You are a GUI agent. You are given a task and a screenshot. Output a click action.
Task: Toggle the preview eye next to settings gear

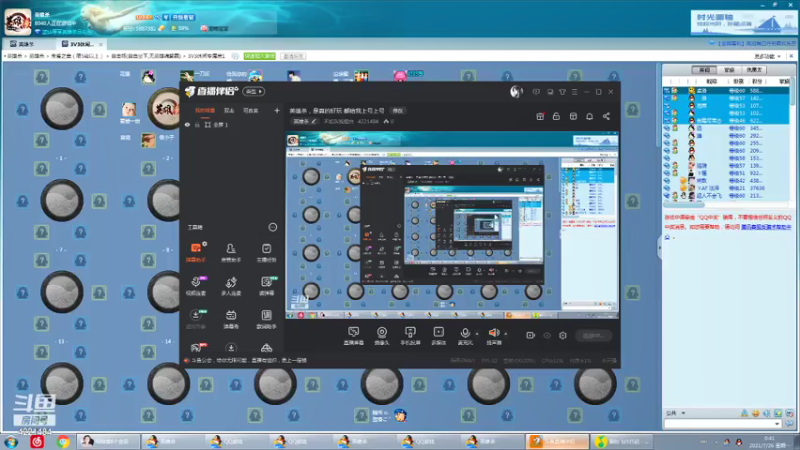point(547,335)
